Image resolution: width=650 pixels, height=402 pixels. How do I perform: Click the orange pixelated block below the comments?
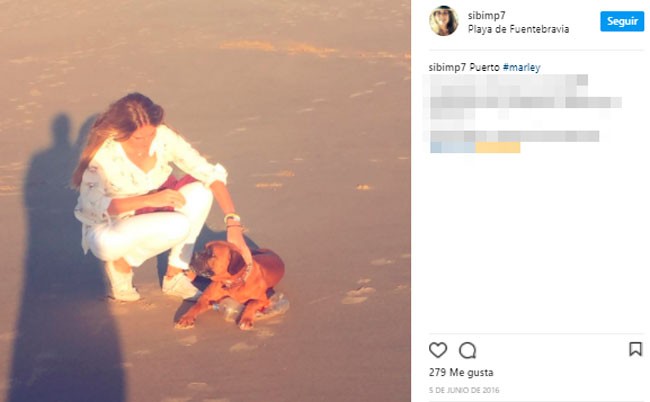coord(498,147)
